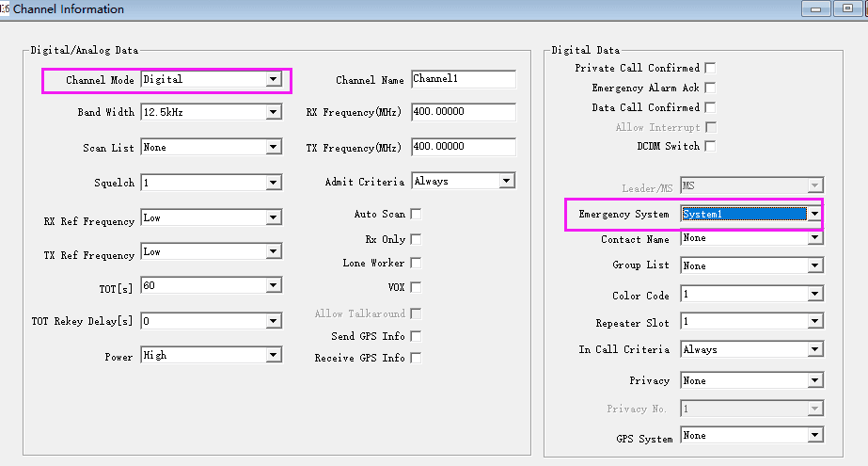Image resolution: width=868 pixels, height=466 pixels.
Task: Toggle the VOX checkbox
Action: (x=416, y=288)
